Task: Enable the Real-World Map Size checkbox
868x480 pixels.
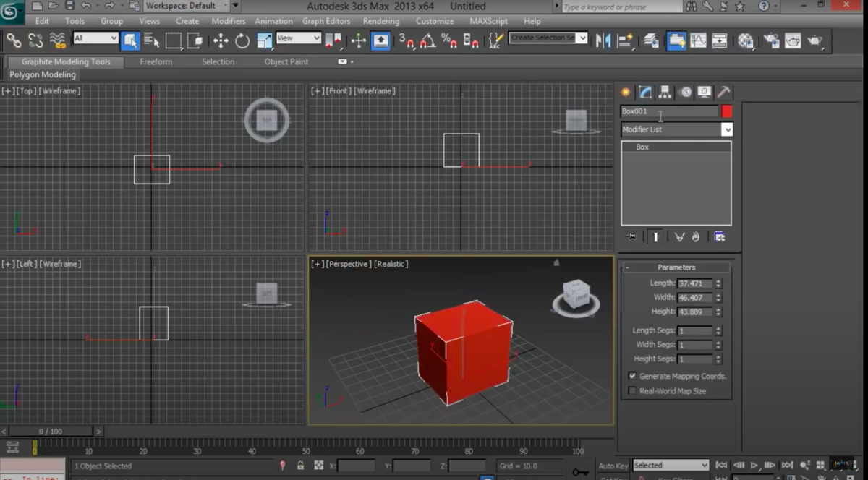Action: 632,391
